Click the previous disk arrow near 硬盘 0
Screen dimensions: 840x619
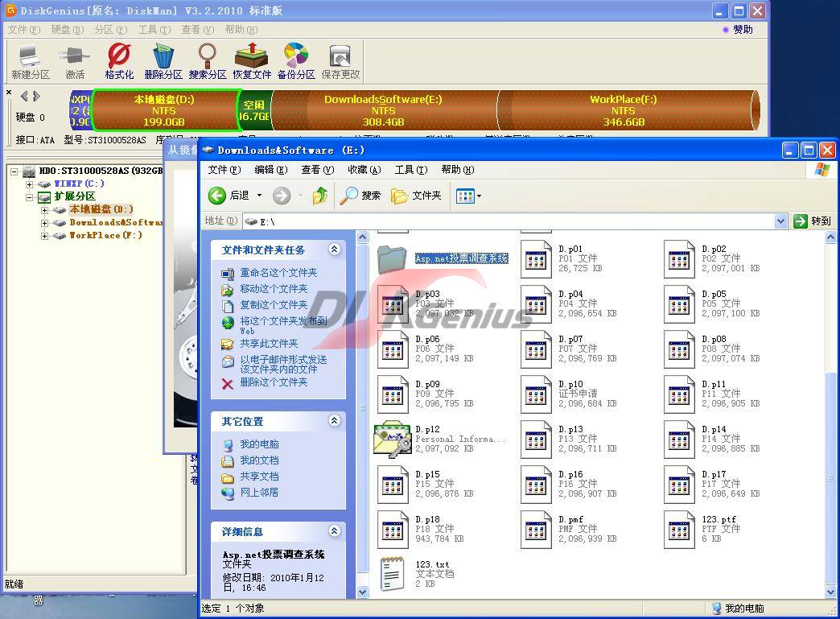(x=24, y=97)
